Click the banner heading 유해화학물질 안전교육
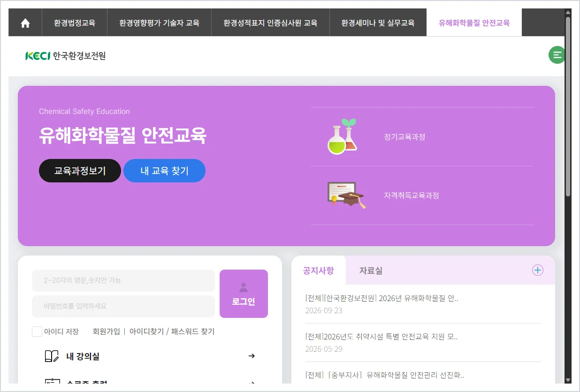 coord(123,136)
